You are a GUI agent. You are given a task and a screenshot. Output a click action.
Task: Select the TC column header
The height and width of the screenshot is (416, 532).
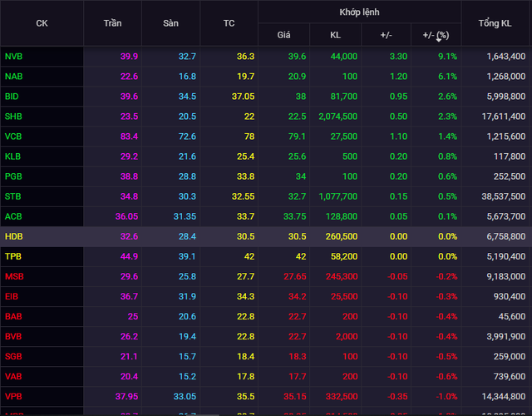tap(229, 23)
